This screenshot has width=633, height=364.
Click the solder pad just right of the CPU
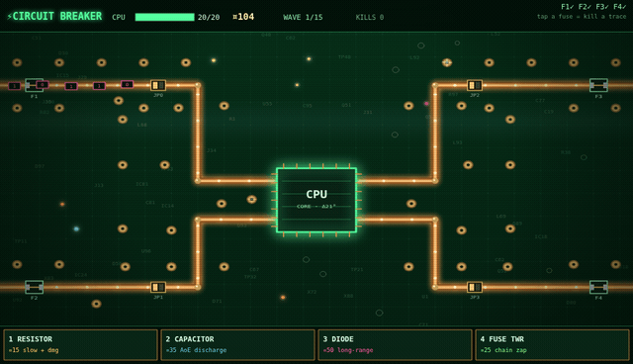tap(411, 204)
